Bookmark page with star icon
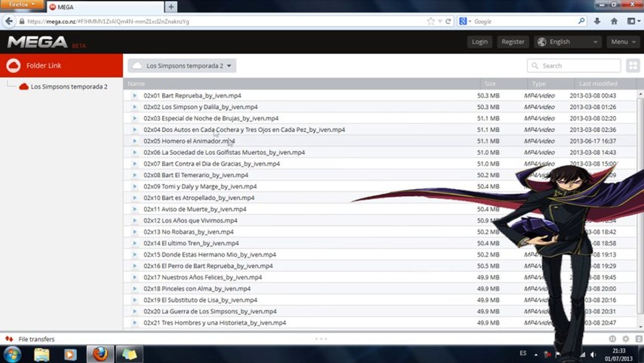 point(431,21)
